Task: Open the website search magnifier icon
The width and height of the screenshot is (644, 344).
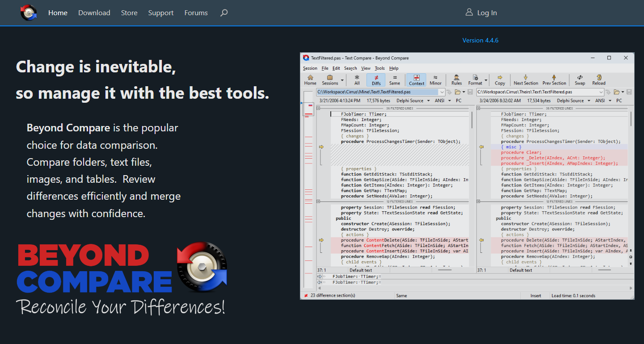Action: [x=224, y=13]
